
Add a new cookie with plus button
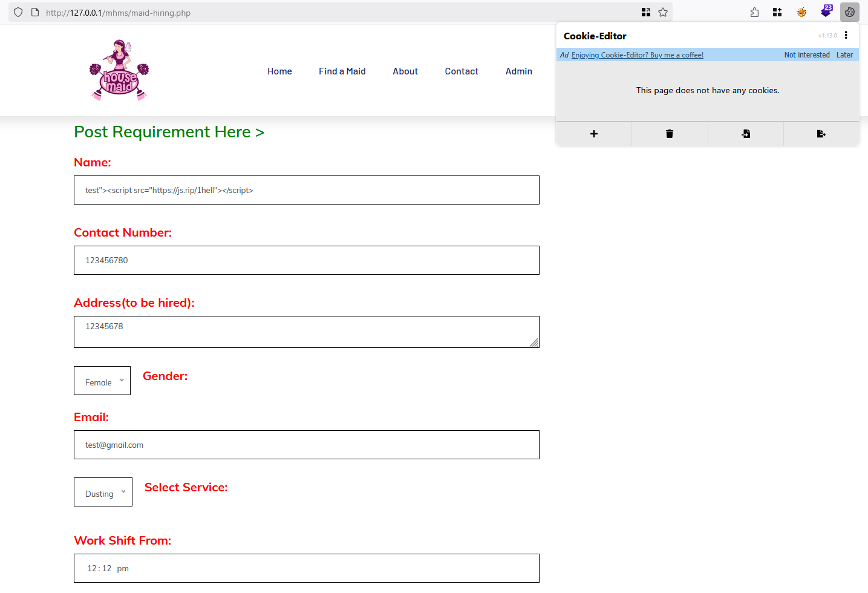[594, 134]
